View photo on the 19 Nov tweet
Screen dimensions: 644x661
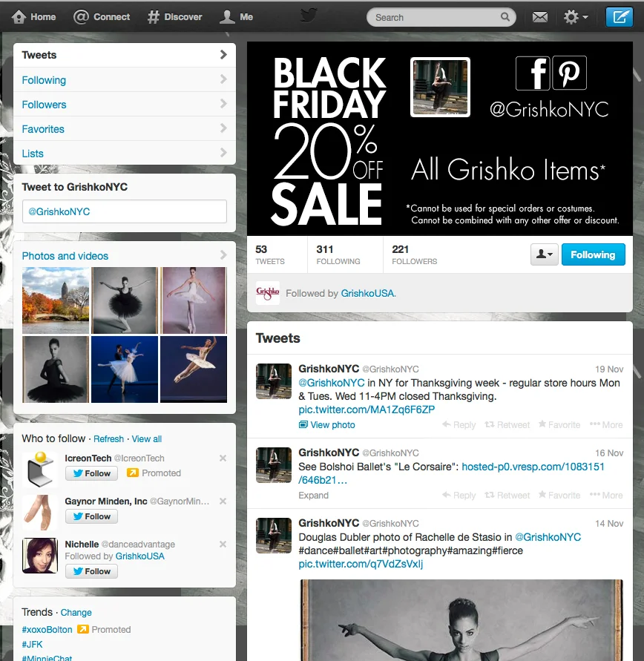click(327, 424)
